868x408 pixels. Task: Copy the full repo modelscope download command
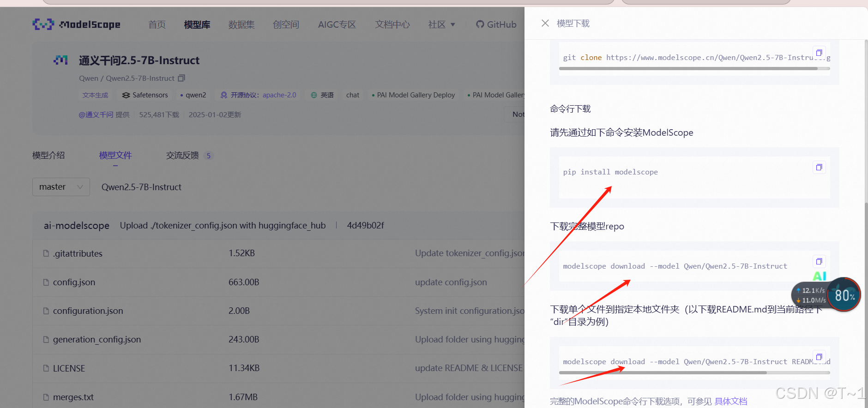(819, 261)
